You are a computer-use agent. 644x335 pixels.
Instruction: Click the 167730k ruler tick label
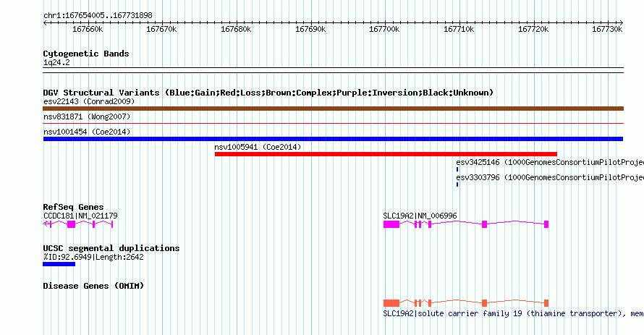(607, 29)
